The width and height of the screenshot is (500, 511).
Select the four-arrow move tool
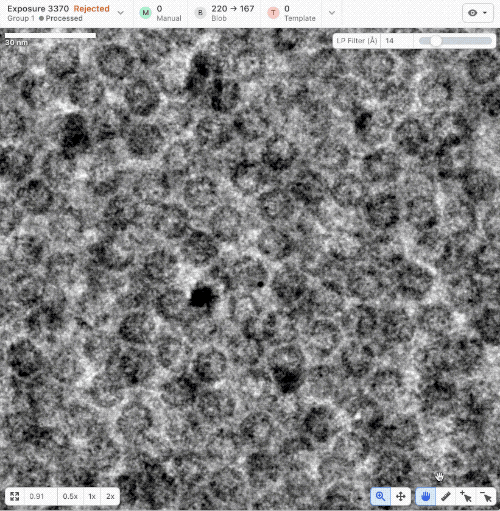click(x=400, y=496)
